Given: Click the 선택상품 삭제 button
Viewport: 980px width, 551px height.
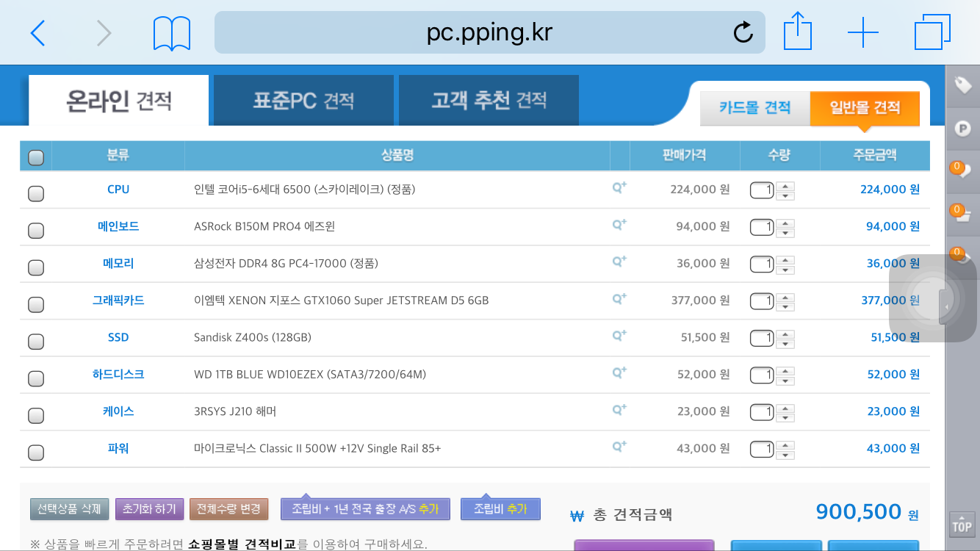Looking at the screenshot, I should pyautogui.click(x=70, y=508).
